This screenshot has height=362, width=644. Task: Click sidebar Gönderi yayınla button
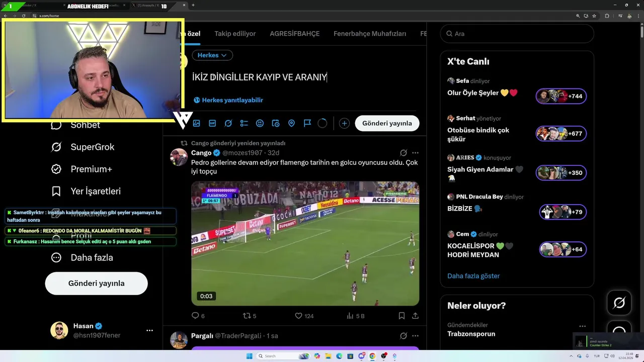pyautogui.click(x=96, y=283)
